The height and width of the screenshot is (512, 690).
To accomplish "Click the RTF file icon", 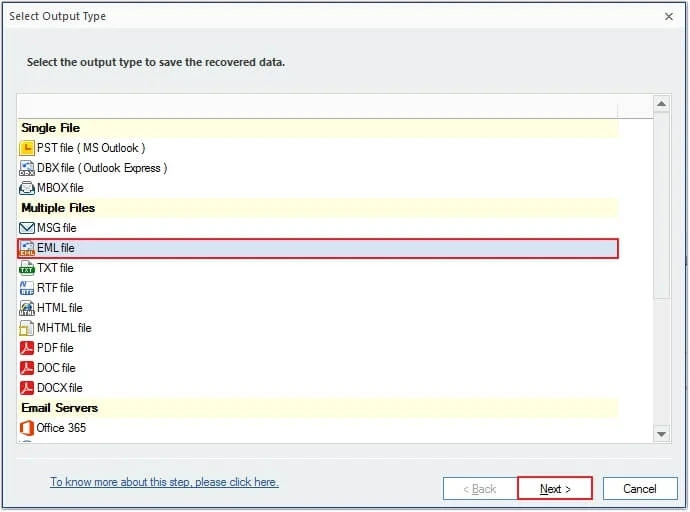I will click(27, 288).
